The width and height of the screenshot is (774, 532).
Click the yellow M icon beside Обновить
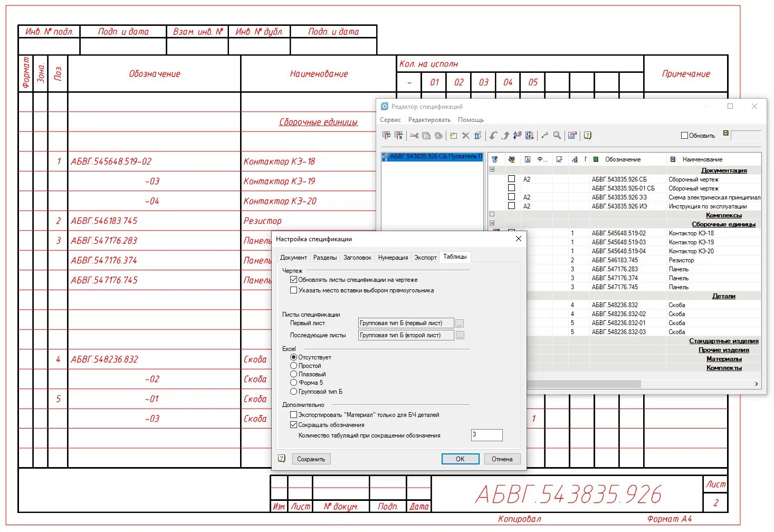tap(726, 133)
